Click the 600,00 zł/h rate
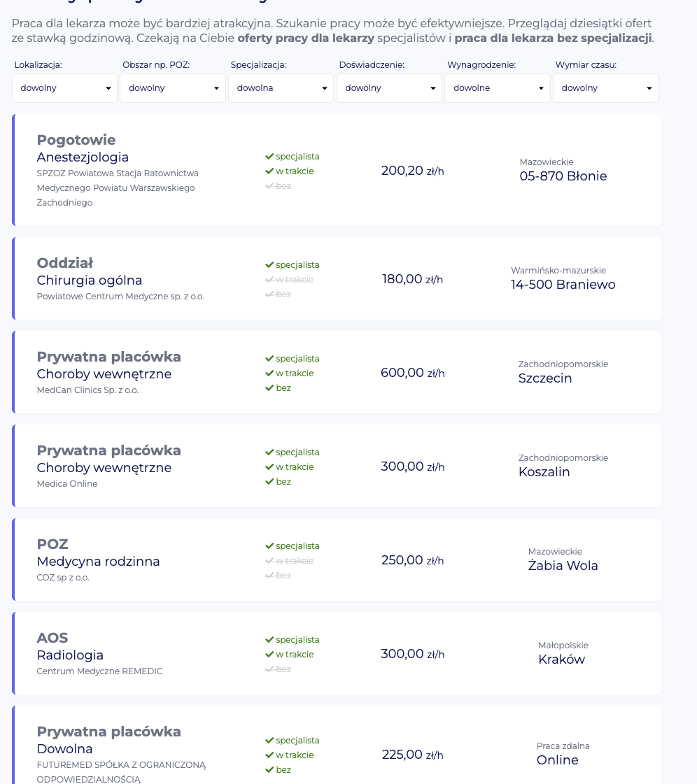The width and height of the screenshot is (697, 784). 412,373
